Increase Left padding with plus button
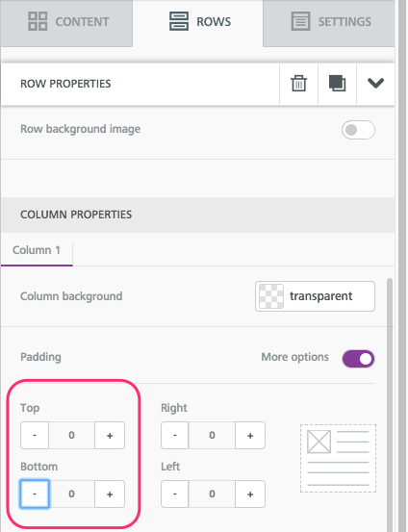This screenshot has height=532, width=408. point(250,494)
